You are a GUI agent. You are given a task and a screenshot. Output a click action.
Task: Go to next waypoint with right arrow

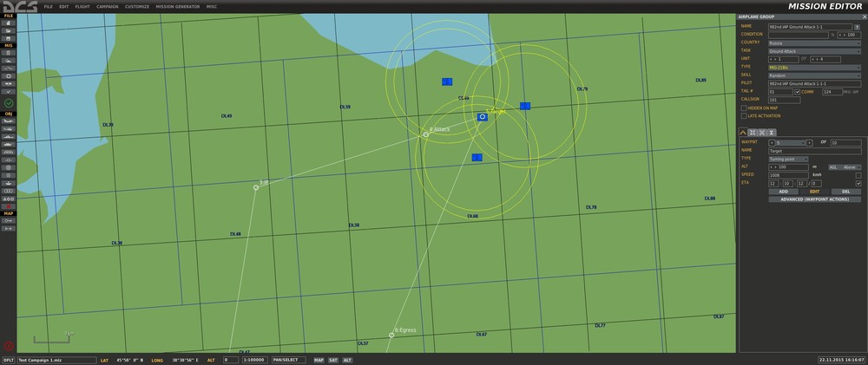pos(809,143)
